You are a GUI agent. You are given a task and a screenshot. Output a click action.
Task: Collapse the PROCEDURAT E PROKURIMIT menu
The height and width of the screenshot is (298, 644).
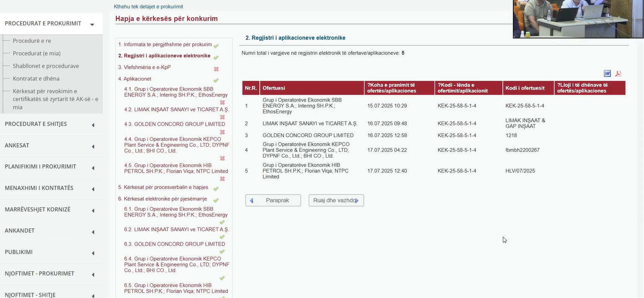(x=92, y=24)
